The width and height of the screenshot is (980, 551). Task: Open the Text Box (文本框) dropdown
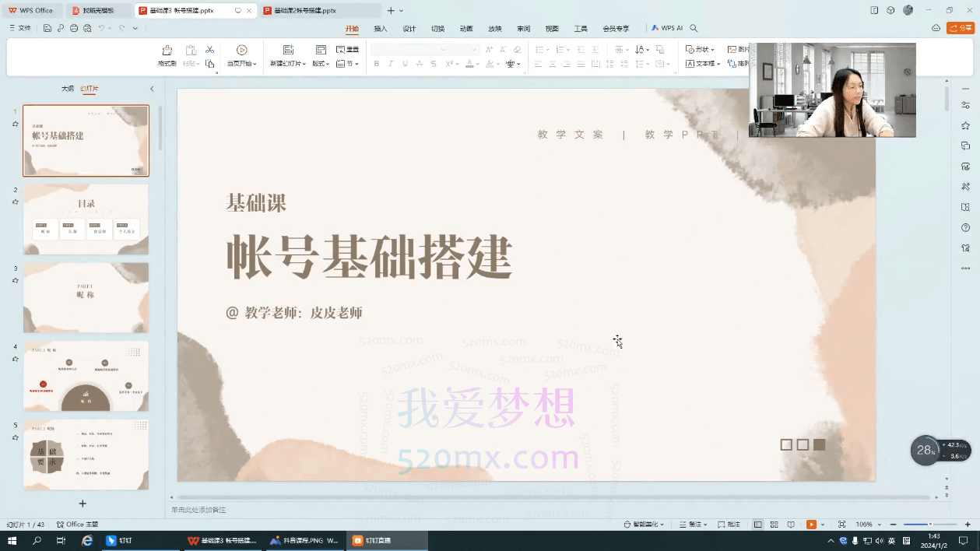pyautogui.click(x=703, y=64)
